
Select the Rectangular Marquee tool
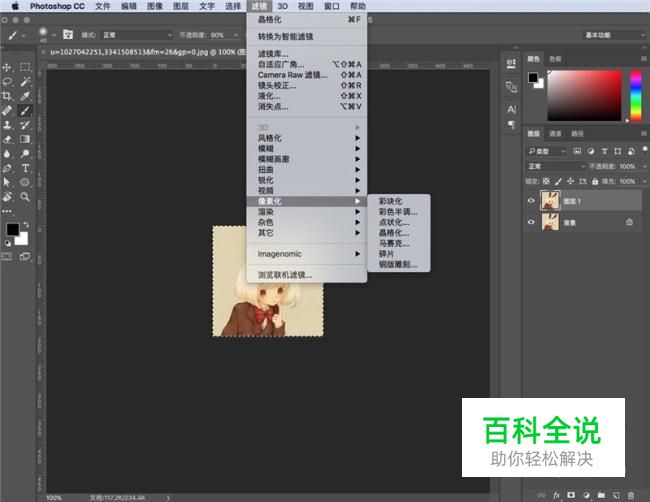pyautogui.click(x=25, y=67)
